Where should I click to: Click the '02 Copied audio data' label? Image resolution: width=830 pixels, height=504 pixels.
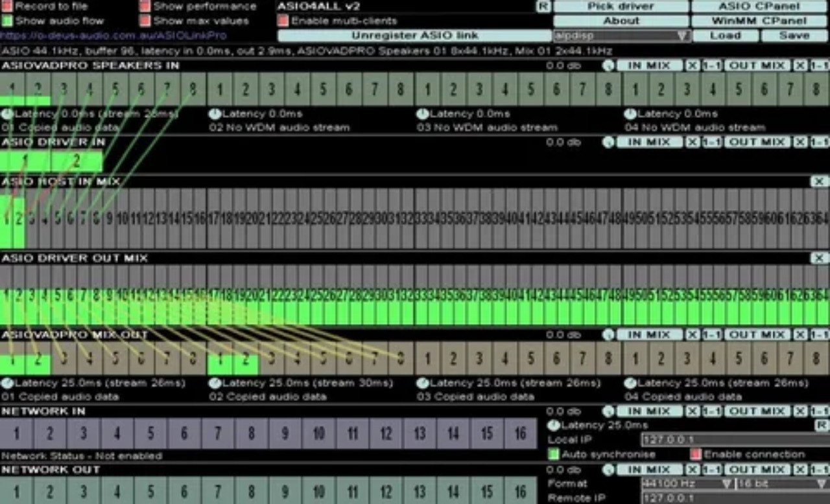pyautogui.click(x=268, y=397)
